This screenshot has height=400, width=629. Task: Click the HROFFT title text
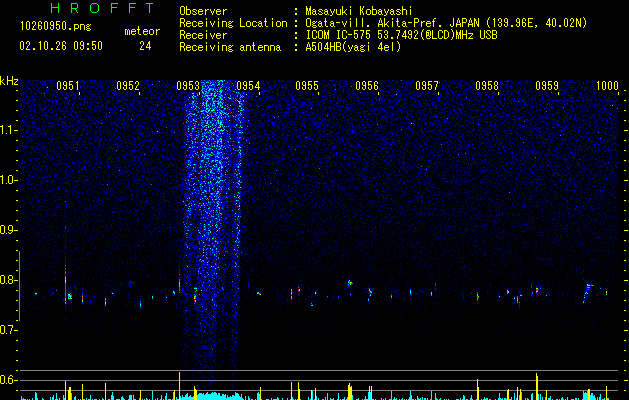103,8
